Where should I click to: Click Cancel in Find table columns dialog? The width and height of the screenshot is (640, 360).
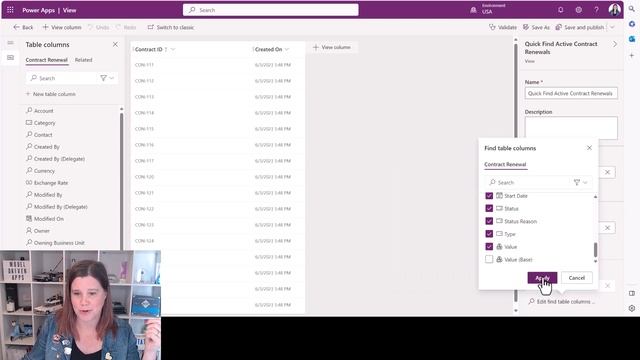pyautogui.click(x=577, y=278)
